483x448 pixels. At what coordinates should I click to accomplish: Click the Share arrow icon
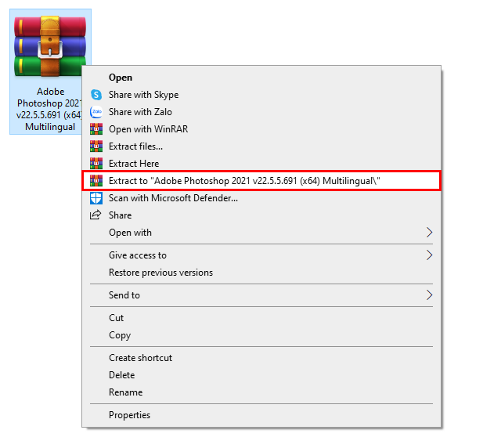click(x=96, y=215)
